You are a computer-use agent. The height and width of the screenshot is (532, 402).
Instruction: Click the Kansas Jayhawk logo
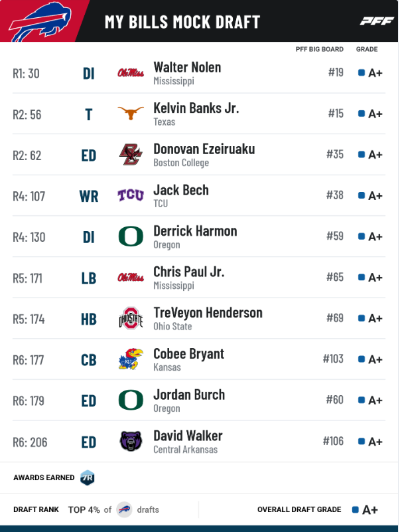click(x=131, y=359)
